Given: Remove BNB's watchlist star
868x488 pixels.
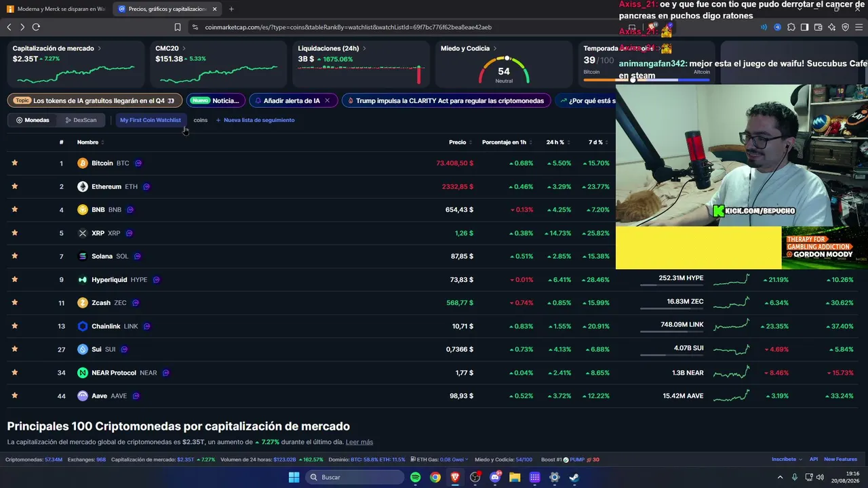Looking at the screenshot, I should point(15,209).
